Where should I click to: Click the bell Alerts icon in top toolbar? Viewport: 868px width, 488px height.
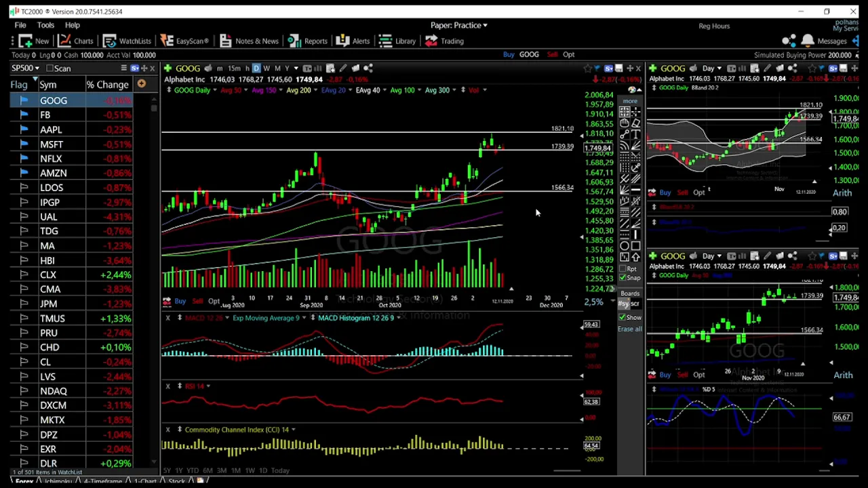coord(342,41)
